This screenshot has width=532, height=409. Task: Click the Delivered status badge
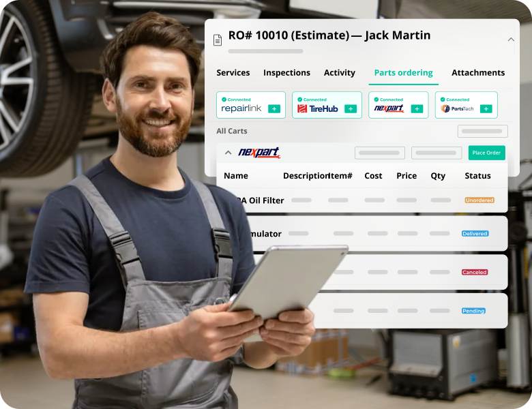point(475,234)
